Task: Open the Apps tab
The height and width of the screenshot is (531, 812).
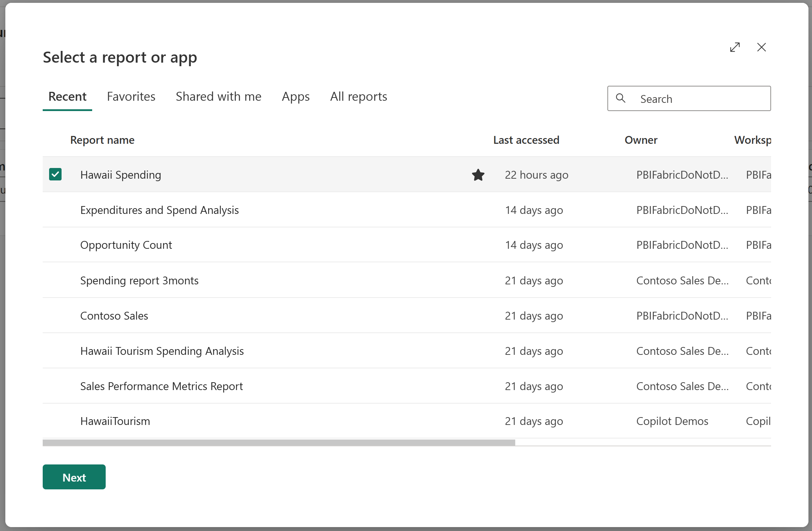Action: [x=295, y=96]
